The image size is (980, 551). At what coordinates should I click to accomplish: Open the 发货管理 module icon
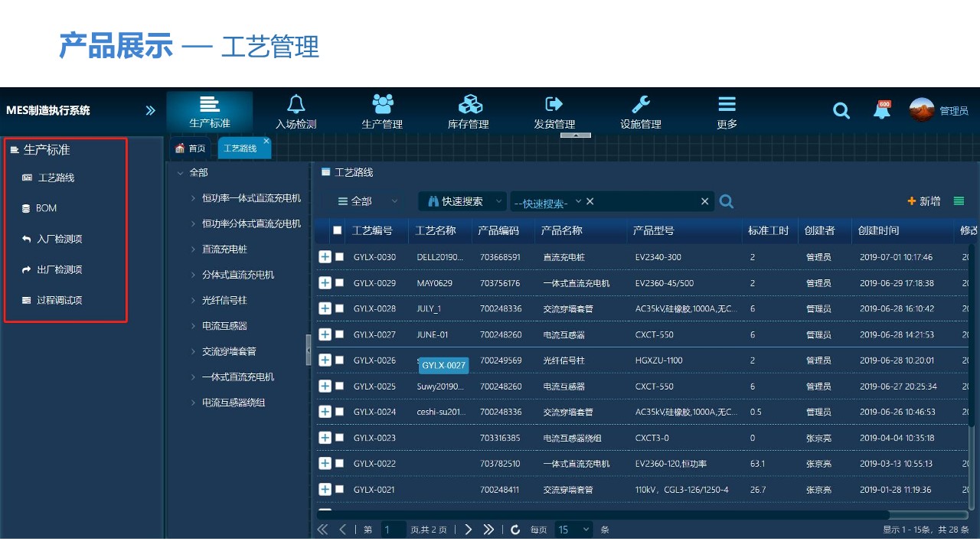point(554,110)
